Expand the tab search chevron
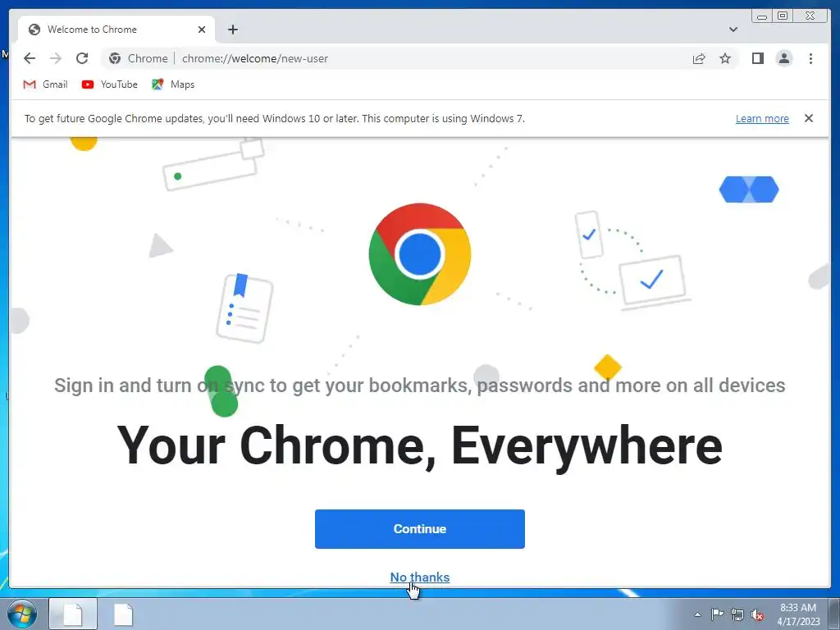The image size is (840, 630). pos(733,30)
